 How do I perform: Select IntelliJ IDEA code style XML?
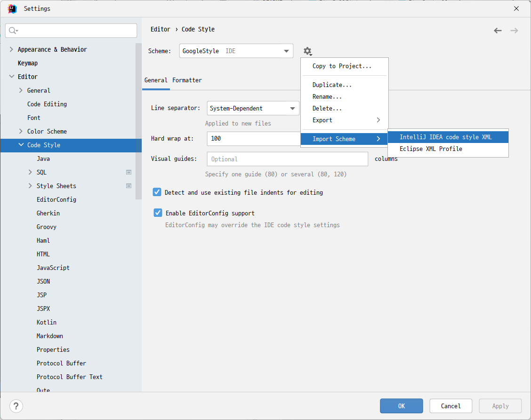[x=448, y=137]
